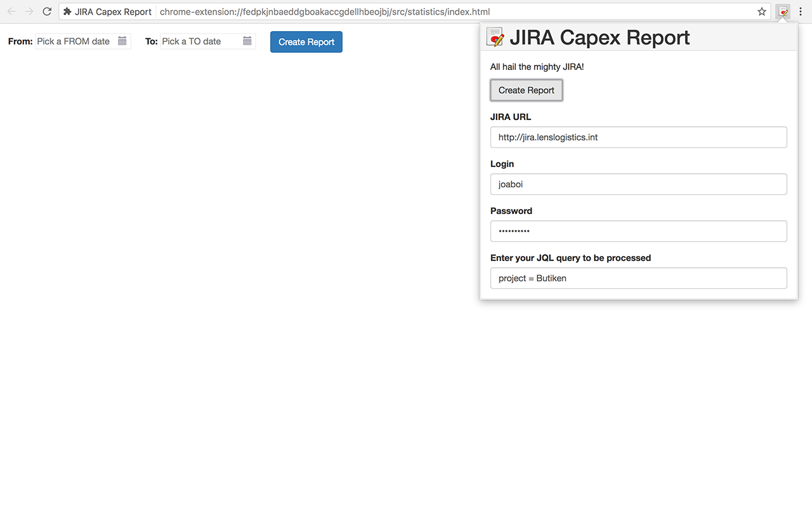This screenshot has height=508, width=812.
Task: Reload the page with refresh icon
Action: pos(47,11)
